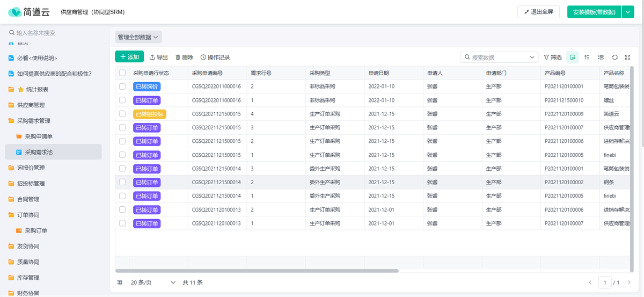Click the horizontal scrollbar under the table
Image resolution: width=644 pixels, height=297 pixels.
click(x=257, y=271)
